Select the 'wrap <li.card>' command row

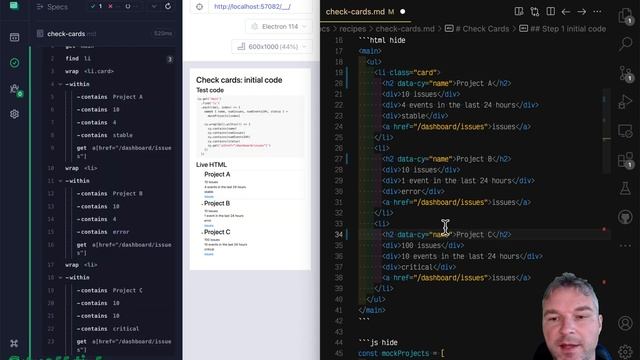pyautogui.click(x=109, y=71)
